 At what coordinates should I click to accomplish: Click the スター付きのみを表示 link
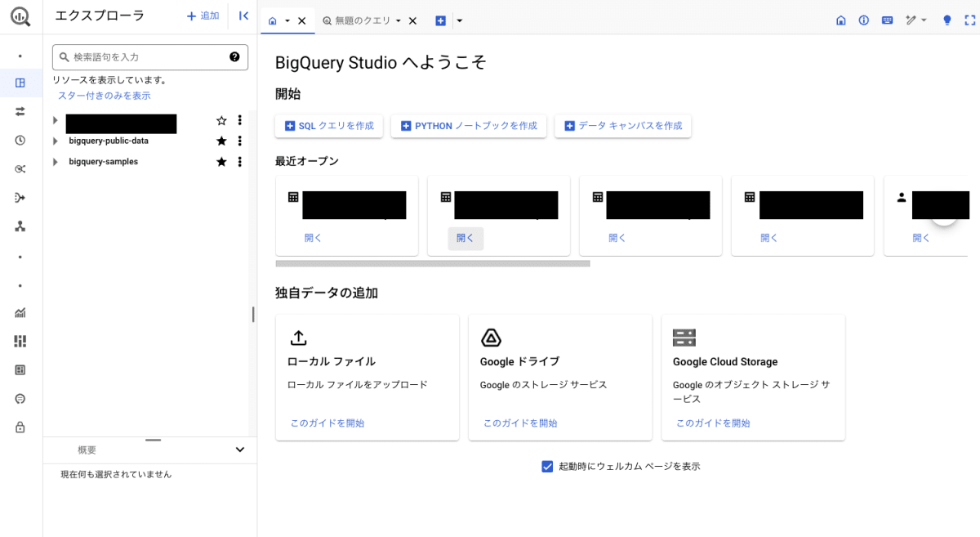click(104, 96)
